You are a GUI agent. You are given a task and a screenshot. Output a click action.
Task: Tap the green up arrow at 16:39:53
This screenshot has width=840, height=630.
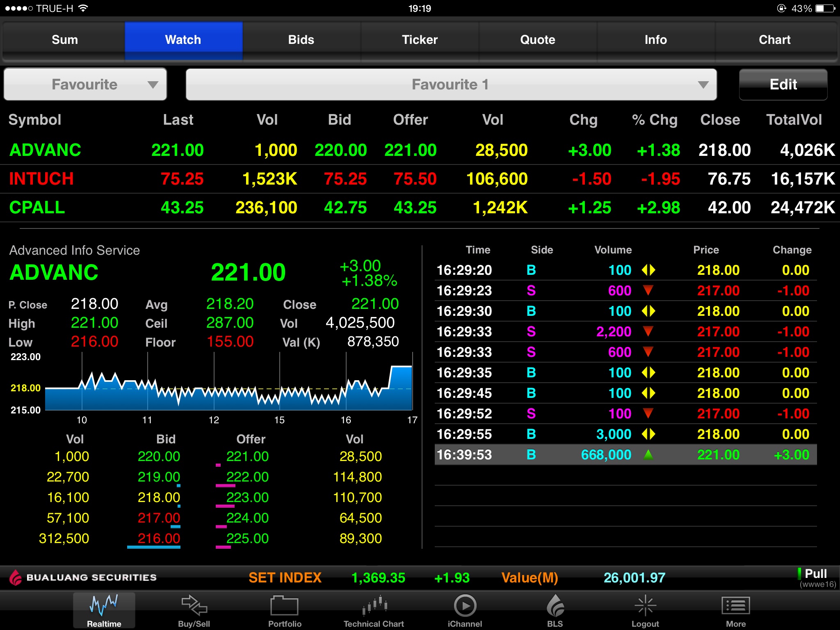point(648,454)
